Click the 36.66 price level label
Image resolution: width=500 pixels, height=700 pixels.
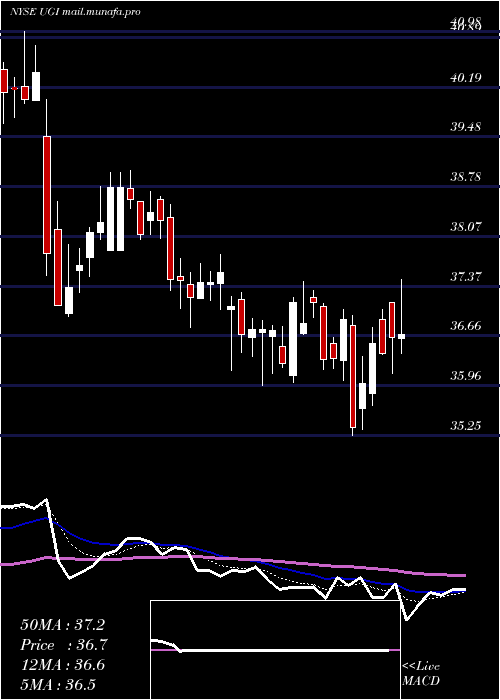(x=466, y=326)
